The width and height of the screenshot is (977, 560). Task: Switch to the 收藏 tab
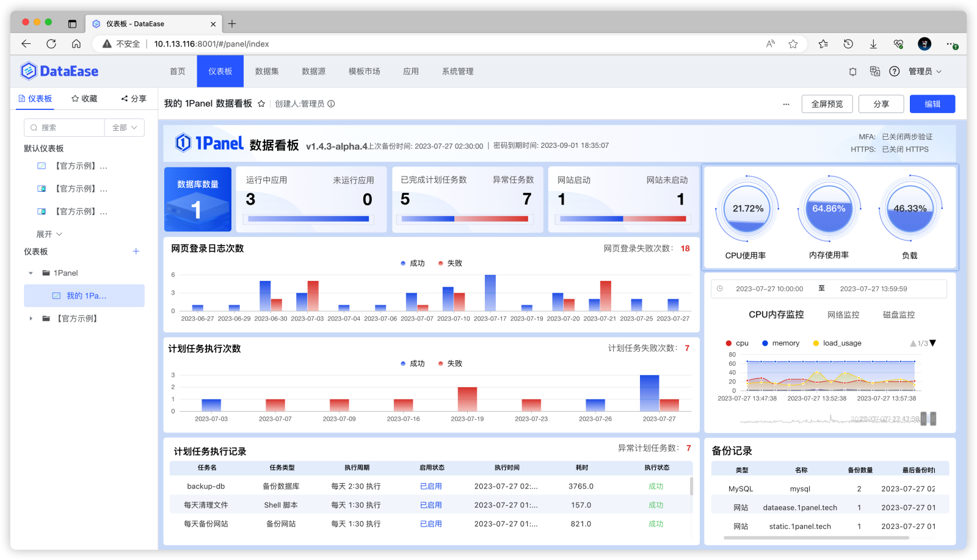click(x=84, y=98)
